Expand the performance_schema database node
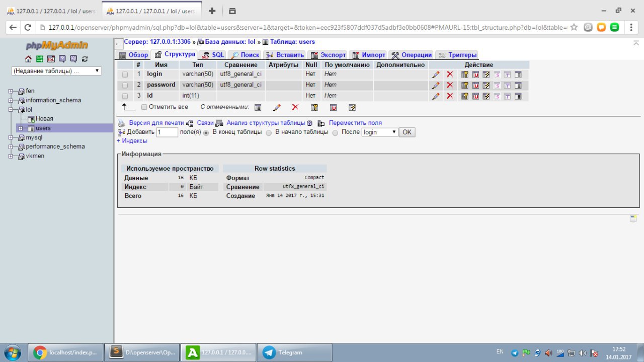Screen dimensions: 644x362 [x=11, y=147]
